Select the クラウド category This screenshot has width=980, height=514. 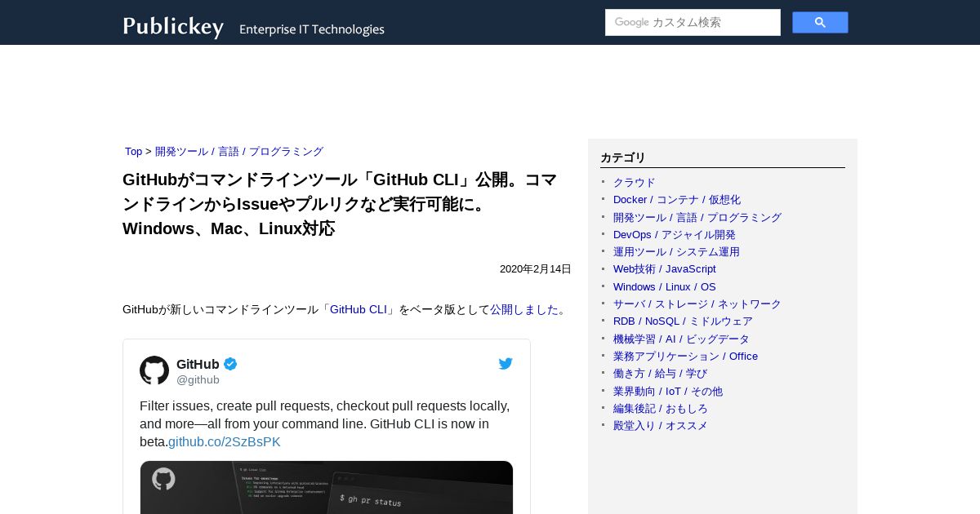click(x=635, y=183)
